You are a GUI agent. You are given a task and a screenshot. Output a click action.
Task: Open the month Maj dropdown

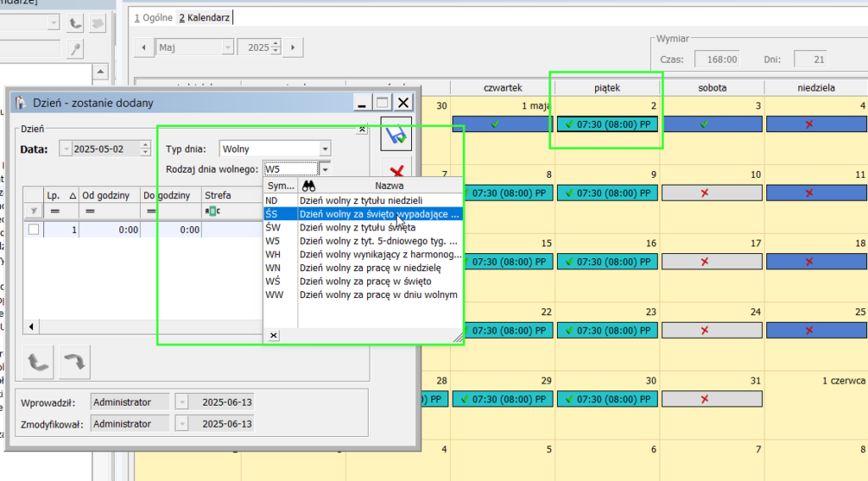pos(227,47)
